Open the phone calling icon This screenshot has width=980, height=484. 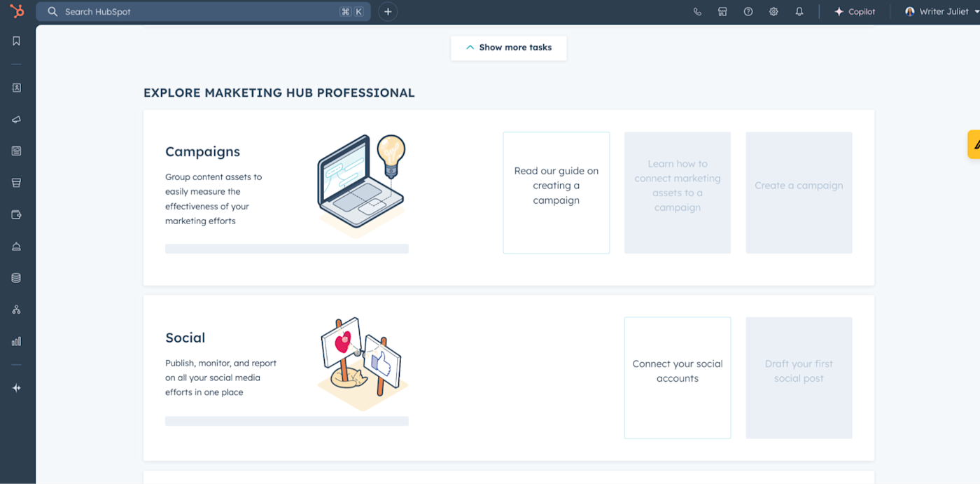point(697,12)
